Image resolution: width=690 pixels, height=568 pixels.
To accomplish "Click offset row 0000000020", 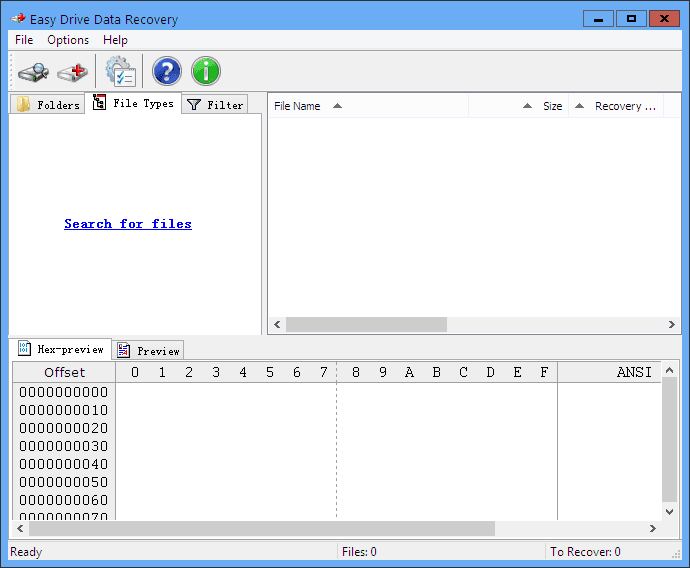I will pyautogui.click(x=64, y=428).
